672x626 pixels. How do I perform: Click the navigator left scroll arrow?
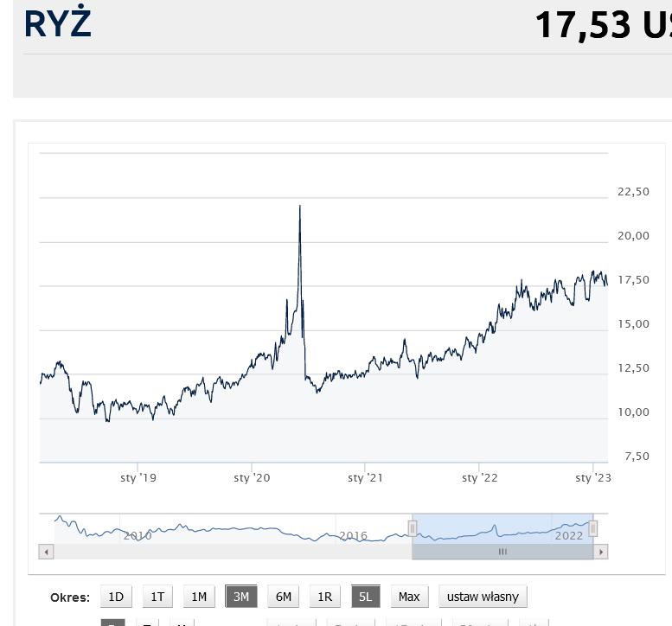coord(47,551)
